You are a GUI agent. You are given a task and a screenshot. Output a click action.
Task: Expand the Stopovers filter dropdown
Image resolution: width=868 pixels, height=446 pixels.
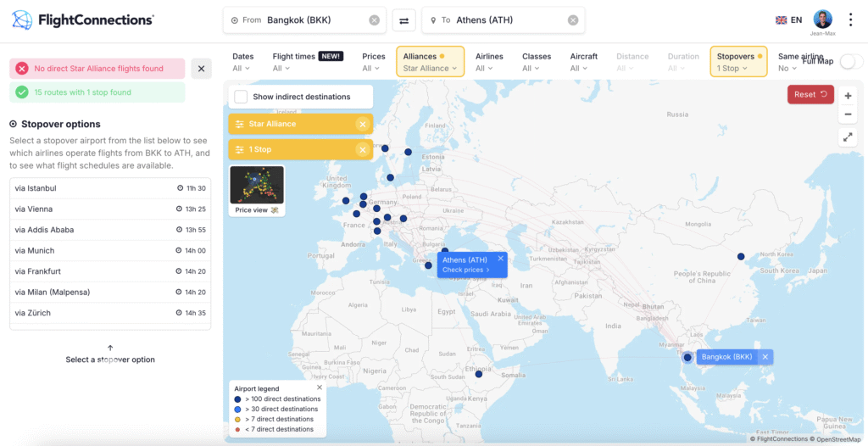click(738, 62)
